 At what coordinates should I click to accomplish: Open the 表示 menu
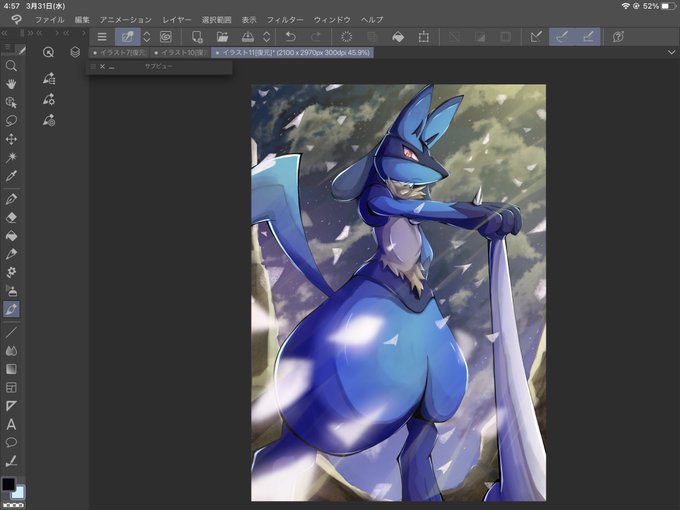click(x=249, y=20)
